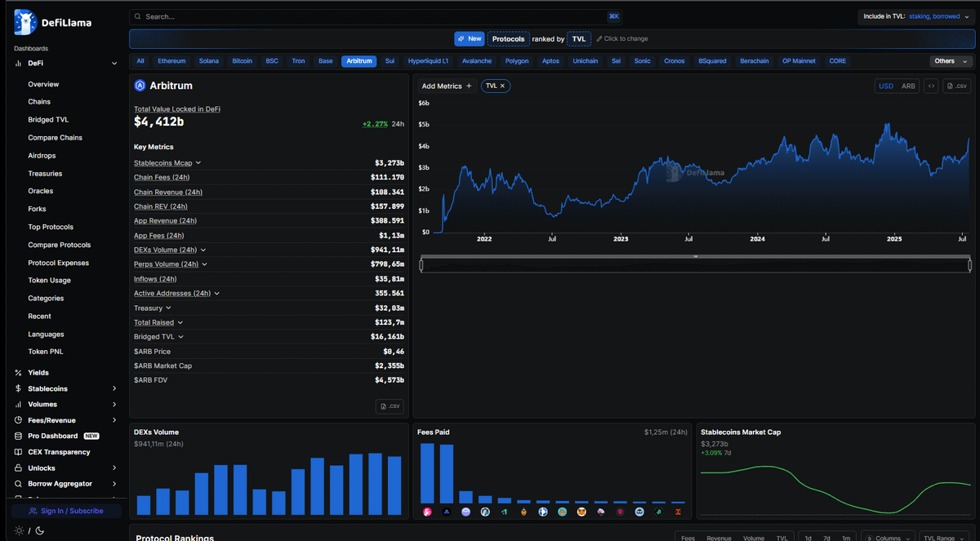This screenshot has width=980, height=541.
Task: Click the Stablecoins Market Cap line chart
Action: [x=835, y=490]
